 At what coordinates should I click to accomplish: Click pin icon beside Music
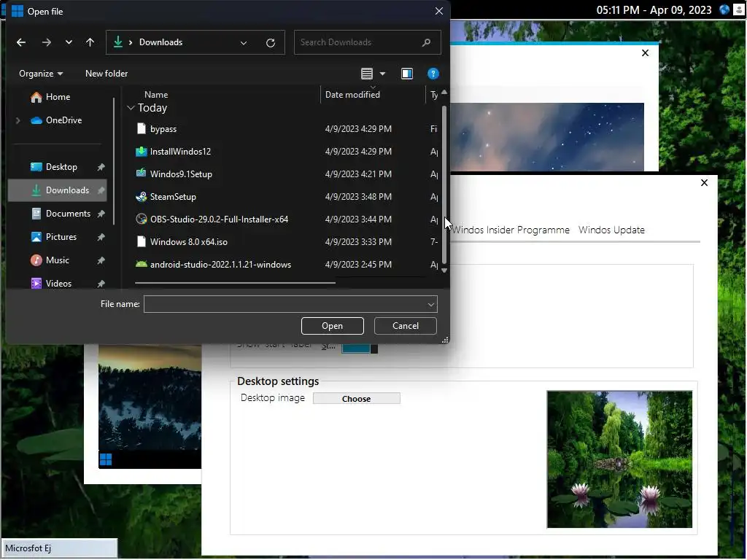(x=101, y=260)
